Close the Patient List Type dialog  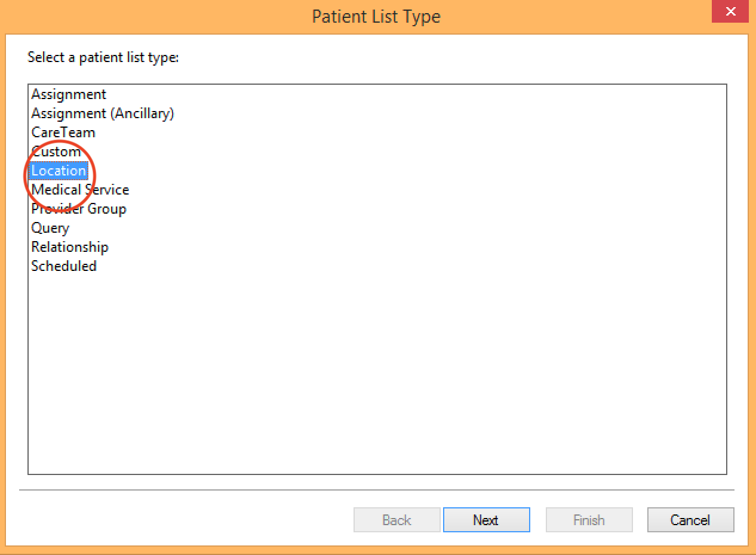pos(730,11)
